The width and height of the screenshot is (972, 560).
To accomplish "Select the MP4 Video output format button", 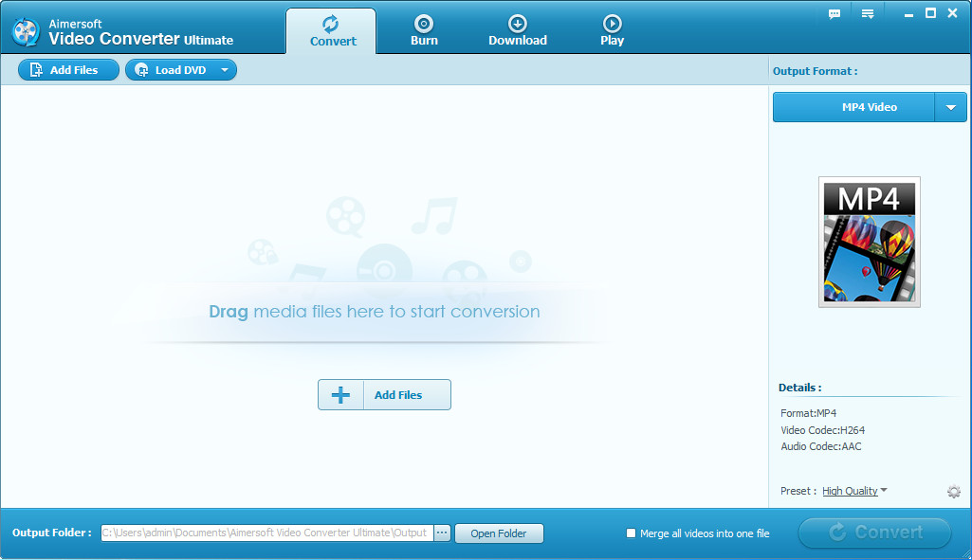I will 853,107.
